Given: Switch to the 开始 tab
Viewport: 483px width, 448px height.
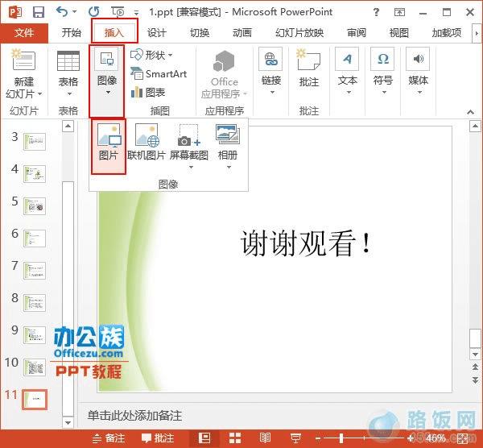Looking at the screenshot, I should (x=71, y=33).
